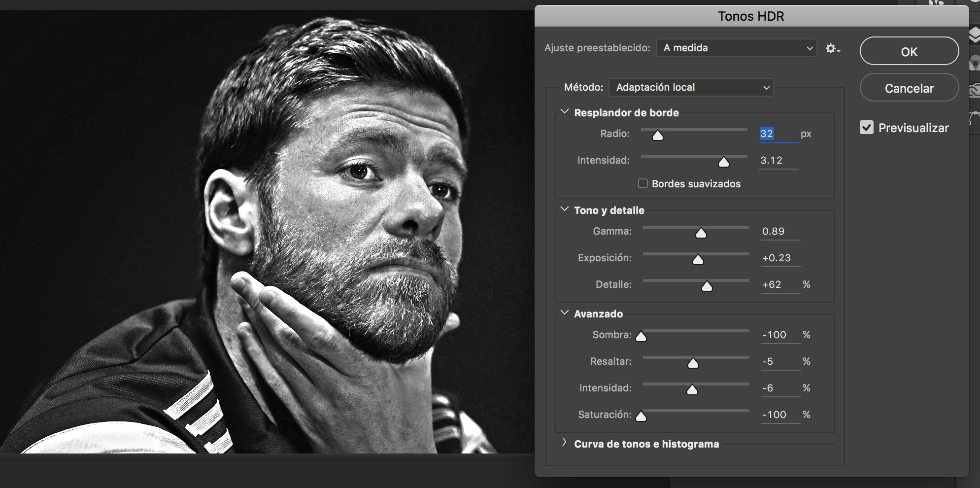The image size is (980, 488).
Task: Click the Saturación slider handle
Action: pos(641,416)
